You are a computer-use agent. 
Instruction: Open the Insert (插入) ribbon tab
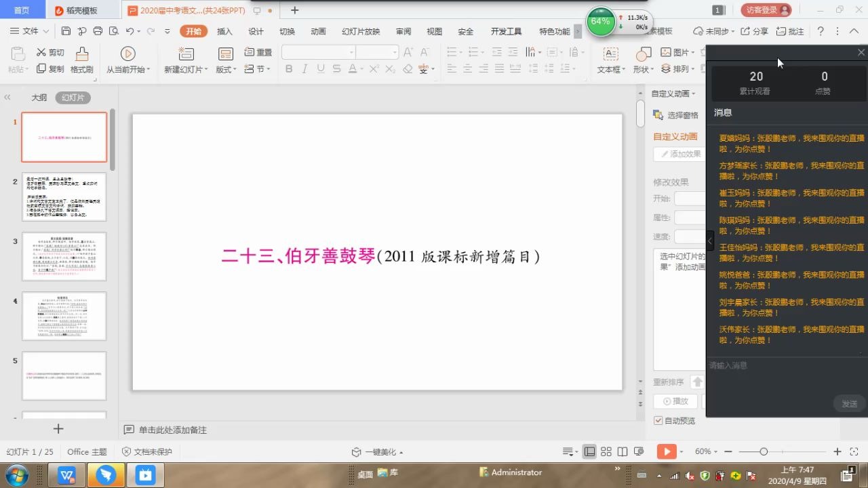224,31
